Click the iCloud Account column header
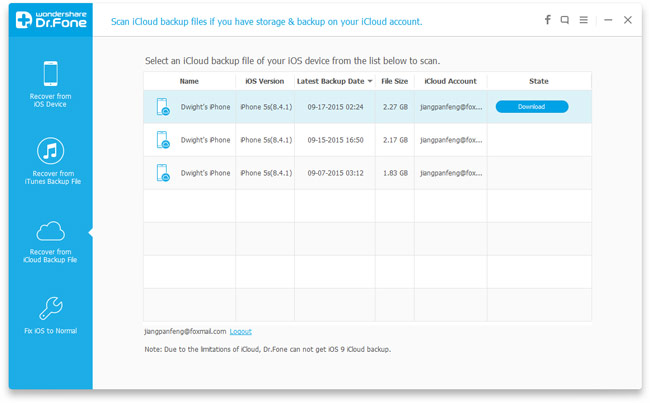This screenshot has width=650, height=403. tap(451, 81)
